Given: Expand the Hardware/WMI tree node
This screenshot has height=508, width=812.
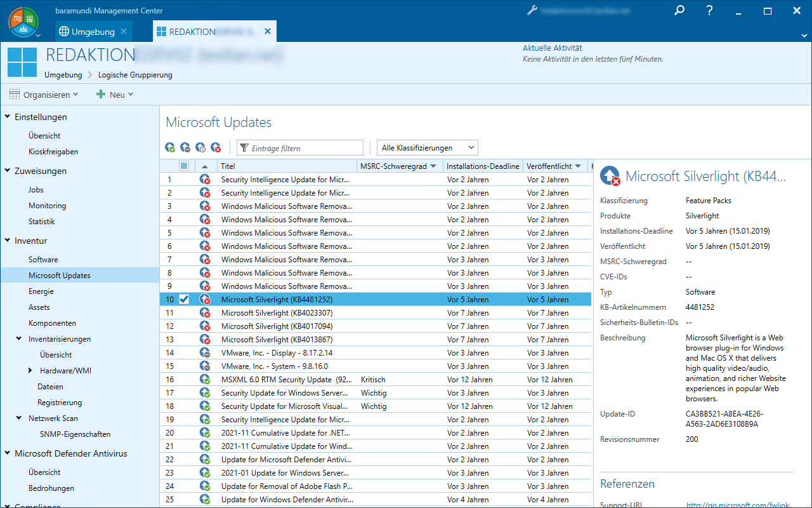Looking at the screenshot, I should pos(30,371).
